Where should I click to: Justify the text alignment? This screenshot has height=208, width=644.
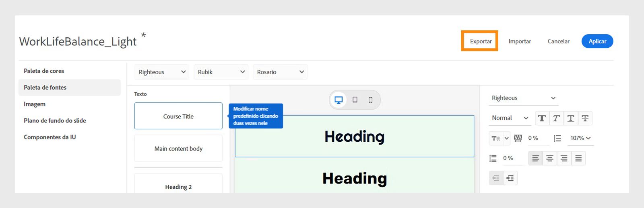[x=578, y=158]
